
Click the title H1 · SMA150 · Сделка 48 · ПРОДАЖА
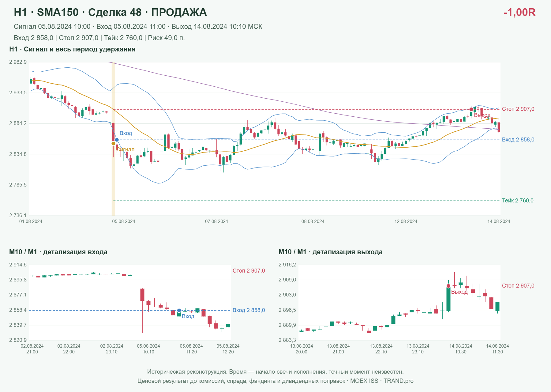[110, 12]
